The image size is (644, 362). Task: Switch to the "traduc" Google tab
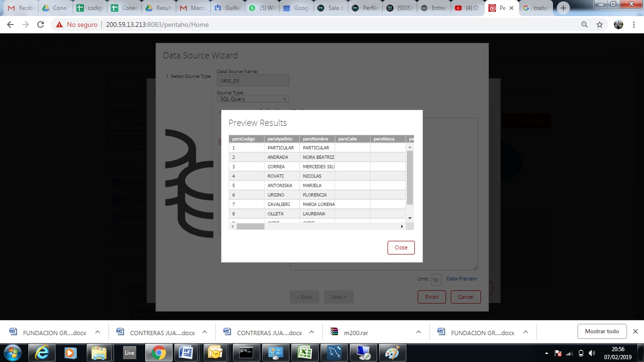coord(535,8)
